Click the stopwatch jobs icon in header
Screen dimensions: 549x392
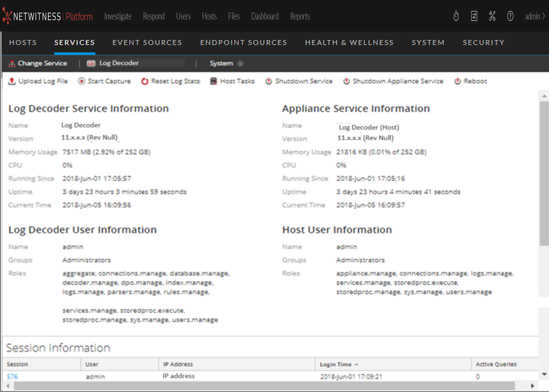tap(456, 16)
